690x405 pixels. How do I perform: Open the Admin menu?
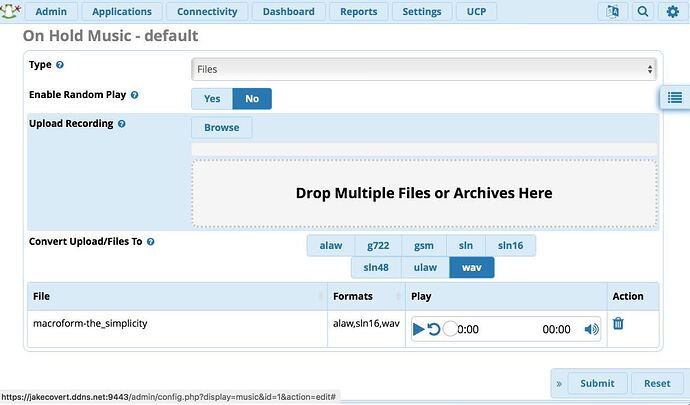[51, 11]
